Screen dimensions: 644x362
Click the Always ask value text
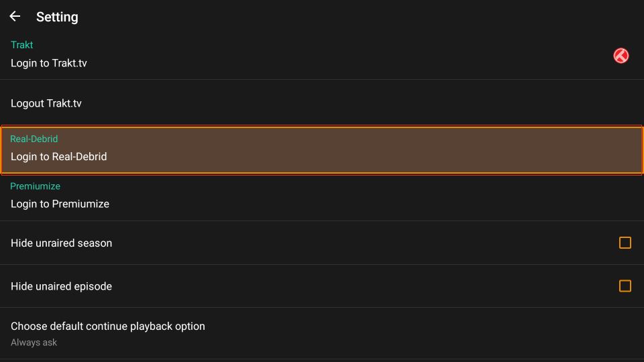click(x=34, y=343)
